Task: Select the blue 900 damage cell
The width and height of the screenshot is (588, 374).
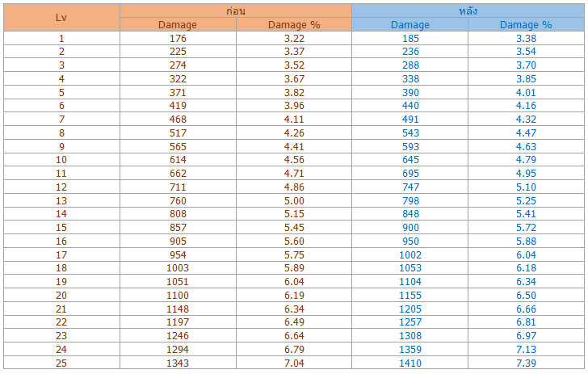Action: pyautogui.click(x=409, y=227)
